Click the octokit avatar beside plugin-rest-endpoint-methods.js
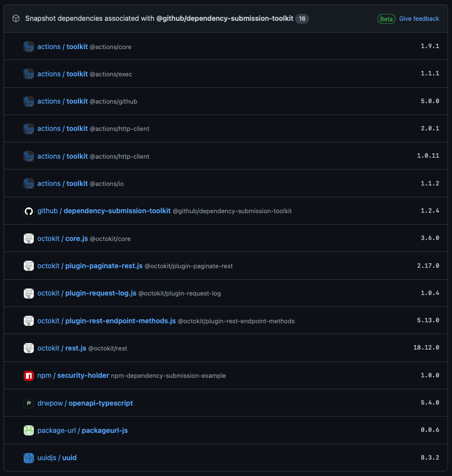Screen dimensions: 452x476 (x=29, y=321)
